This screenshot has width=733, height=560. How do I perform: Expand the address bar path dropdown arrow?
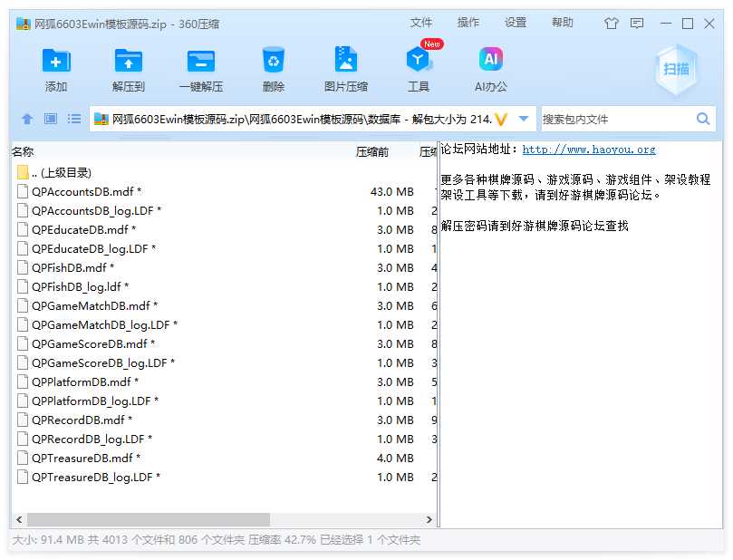pos(524,119)
